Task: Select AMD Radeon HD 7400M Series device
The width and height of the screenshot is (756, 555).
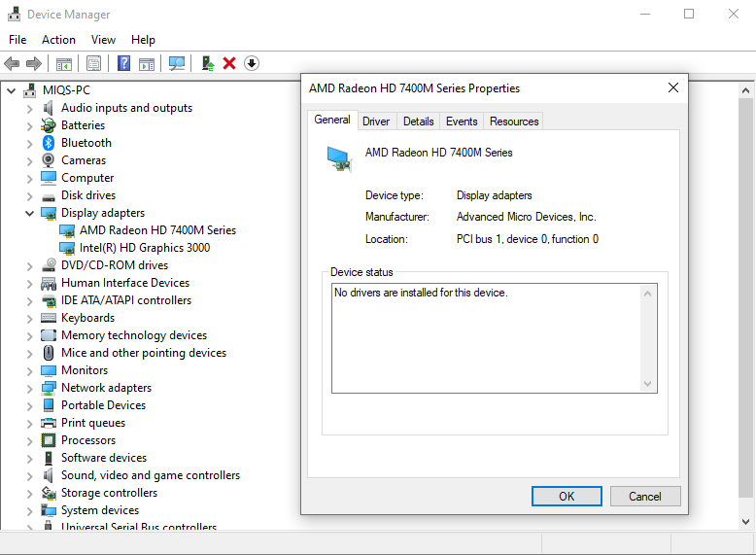Action: [157, 230]
